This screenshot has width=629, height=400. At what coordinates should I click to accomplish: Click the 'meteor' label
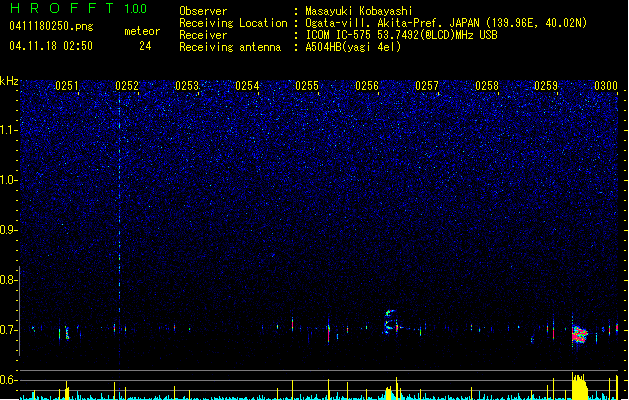142,31
